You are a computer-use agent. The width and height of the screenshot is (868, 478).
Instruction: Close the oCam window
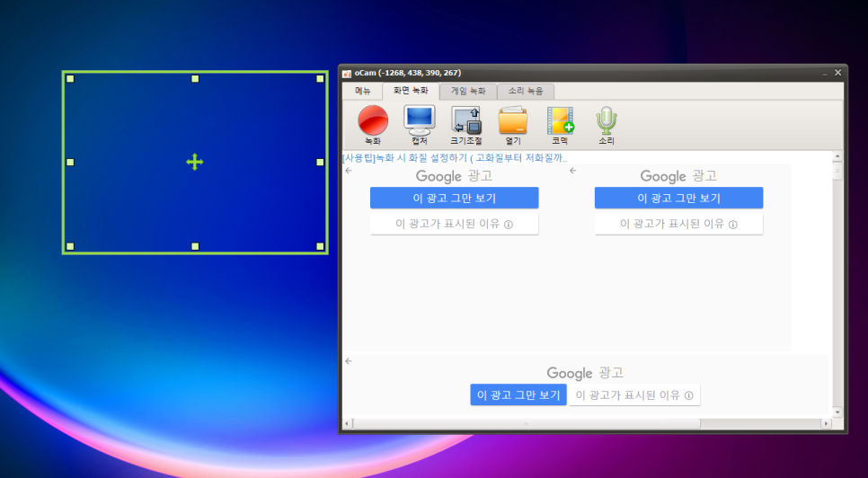[837, 73]
